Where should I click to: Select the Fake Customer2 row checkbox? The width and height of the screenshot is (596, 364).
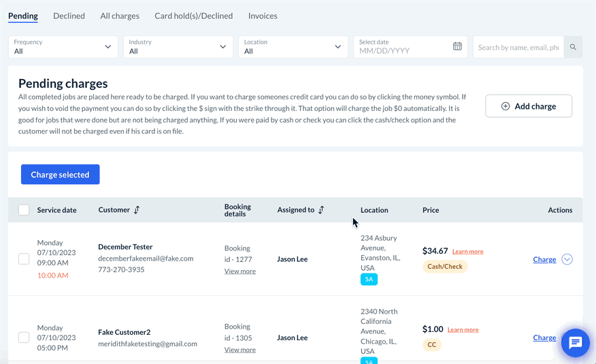coord(24,337)
